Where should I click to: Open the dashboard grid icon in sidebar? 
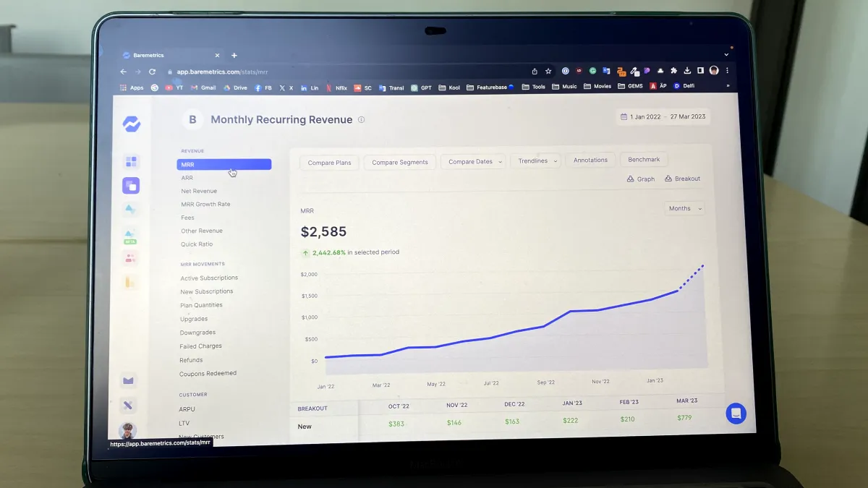coord(131,162)
